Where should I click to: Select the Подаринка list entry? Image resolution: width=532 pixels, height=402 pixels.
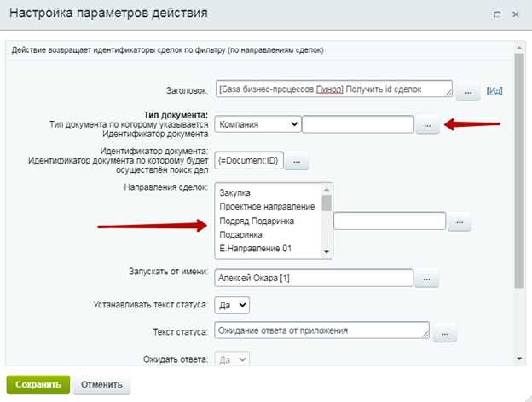240,234
